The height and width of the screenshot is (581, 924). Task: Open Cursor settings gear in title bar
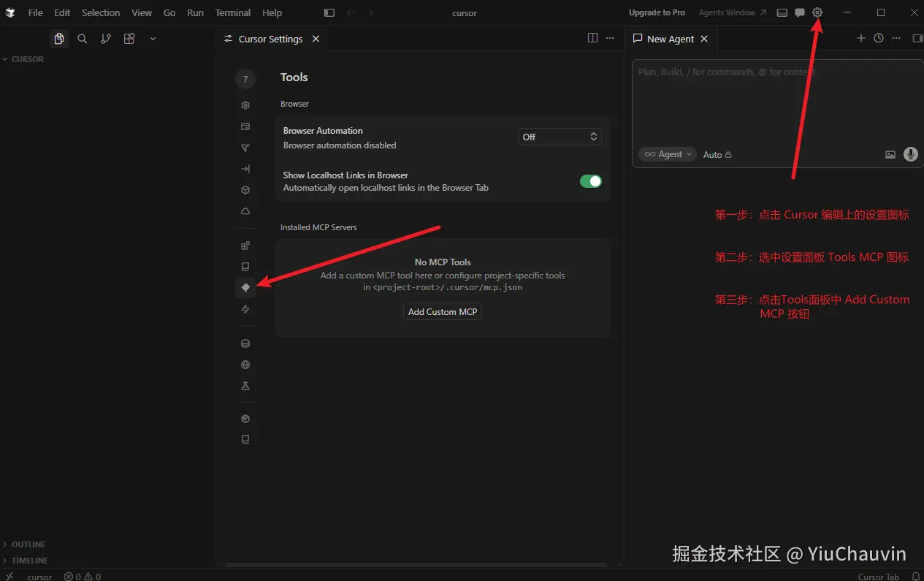click(x=817, y=12)
